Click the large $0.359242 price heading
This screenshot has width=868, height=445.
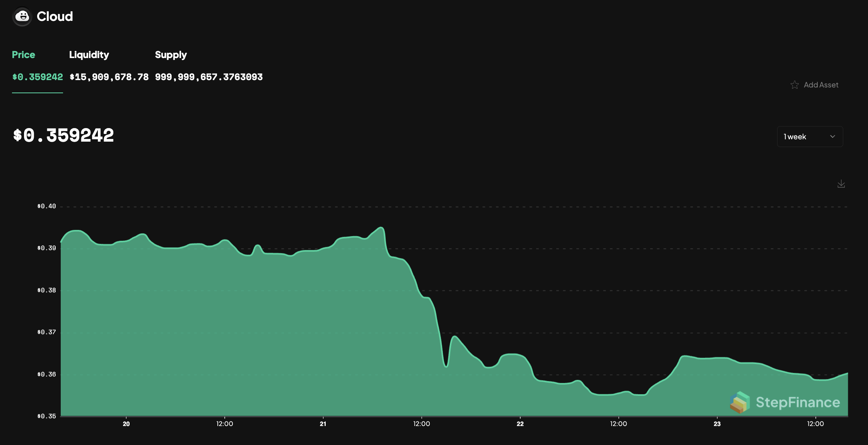63,135
